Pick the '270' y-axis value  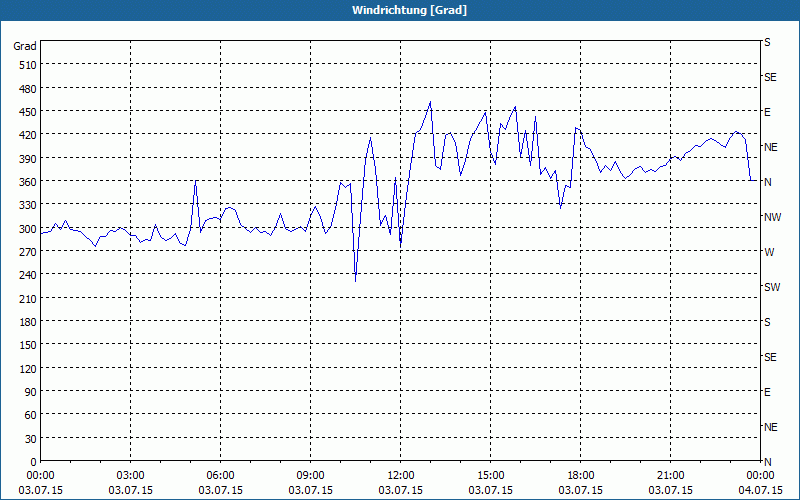tap(29, 252)
